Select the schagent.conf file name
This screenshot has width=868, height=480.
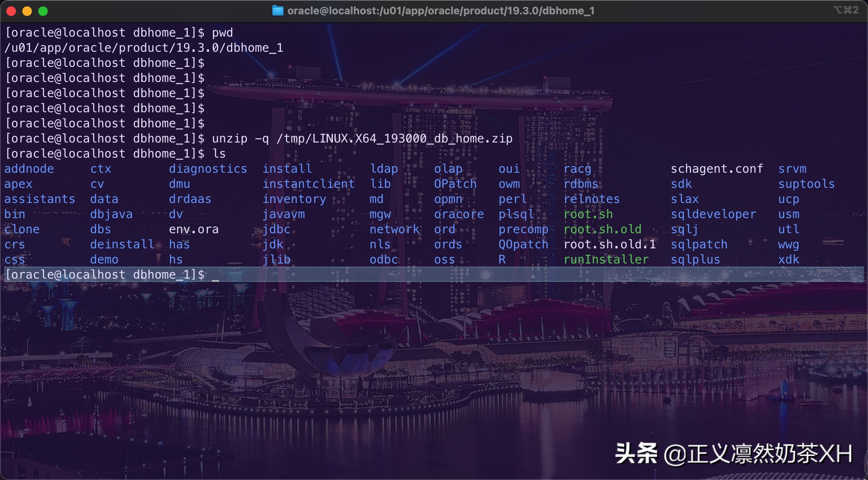click(x=716, y=168)
